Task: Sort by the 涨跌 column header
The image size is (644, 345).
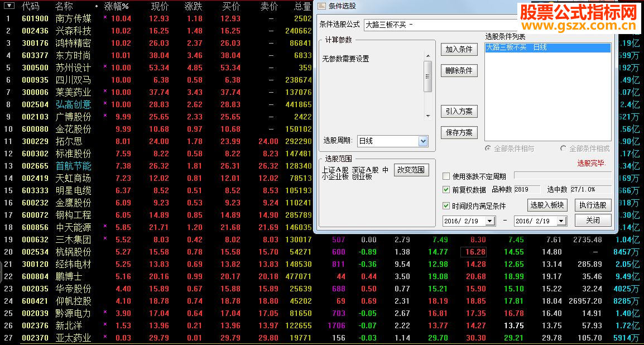Action: 194,6
